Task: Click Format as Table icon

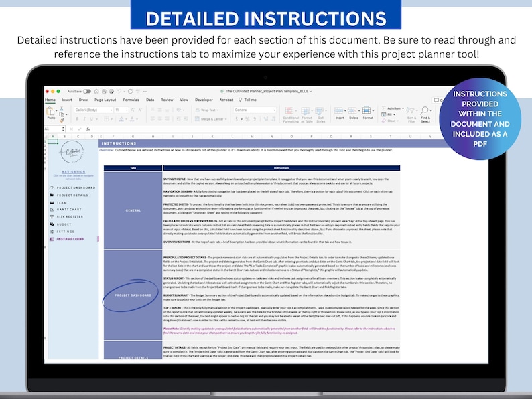Action: tap(306, 115)
